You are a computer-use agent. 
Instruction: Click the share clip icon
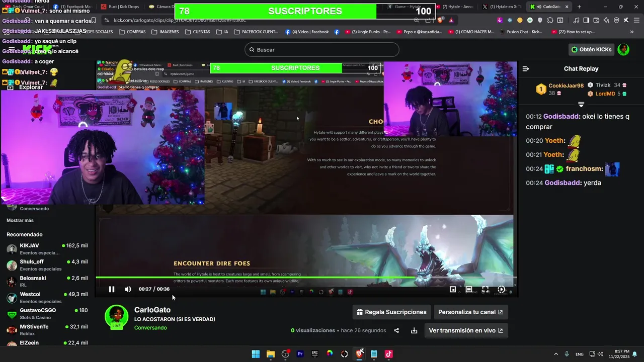click(x=396, y=330)
